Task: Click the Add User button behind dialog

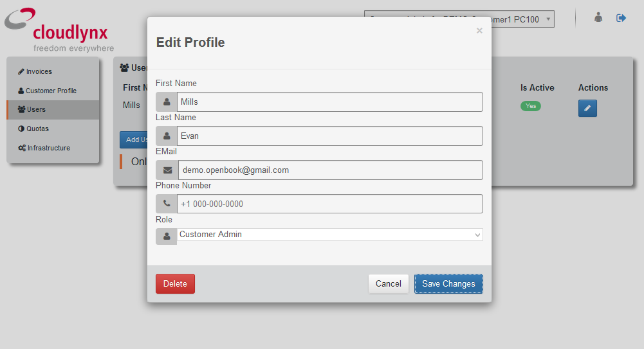Action: 134,140
